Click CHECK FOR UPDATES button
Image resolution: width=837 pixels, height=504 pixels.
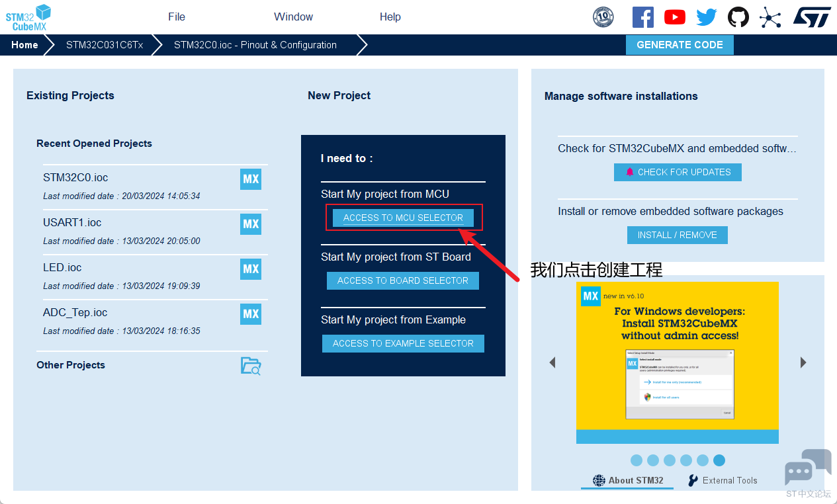pos(678,172)
